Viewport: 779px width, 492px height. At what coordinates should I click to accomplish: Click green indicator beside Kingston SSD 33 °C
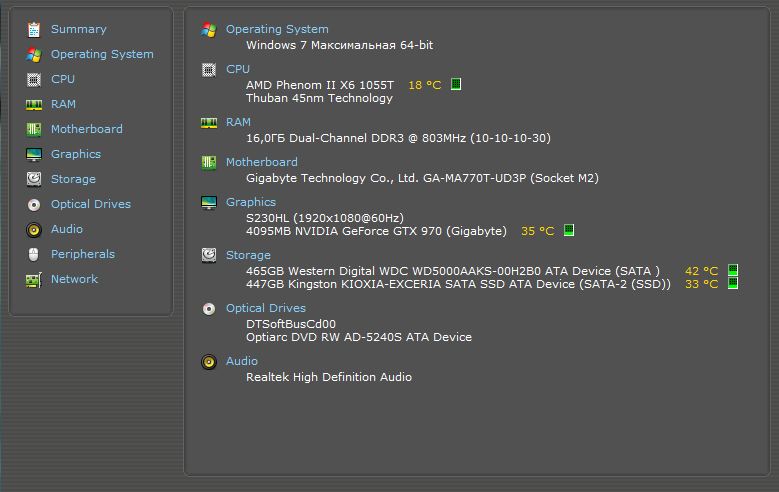pos(733,283)
